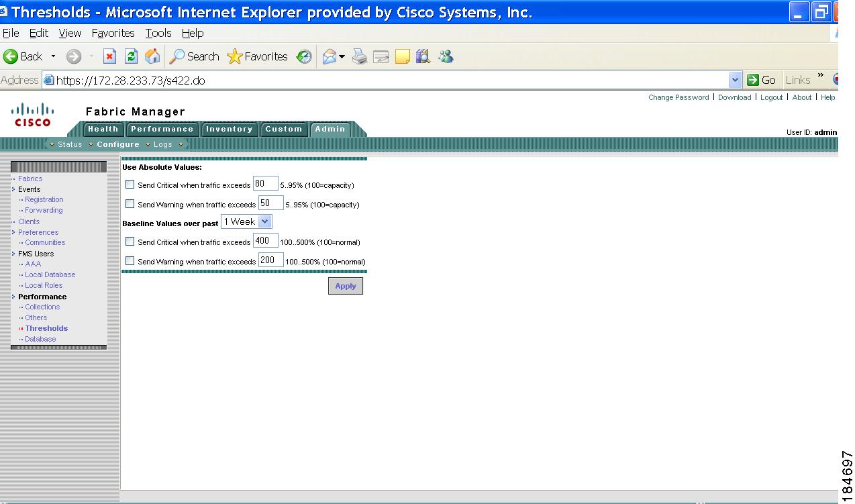Click the Cisco logo
Screen dimensions: 855x504
32,114
